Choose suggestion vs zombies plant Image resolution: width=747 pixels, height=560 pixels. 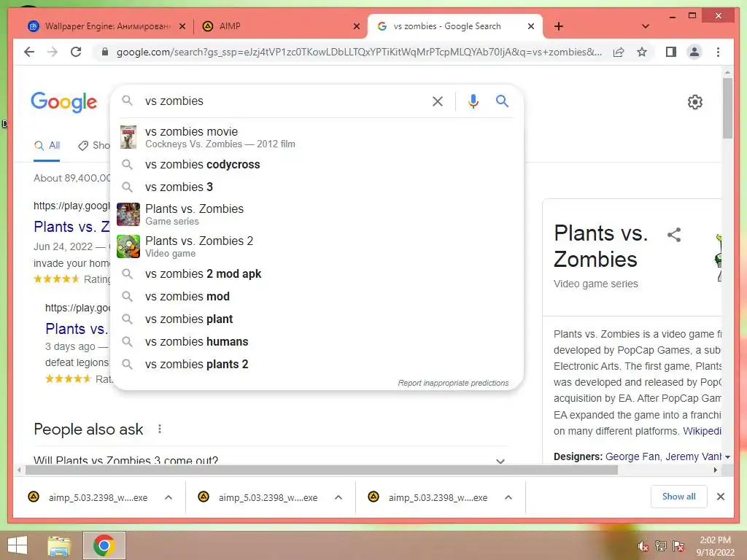(x=317, y=319)
